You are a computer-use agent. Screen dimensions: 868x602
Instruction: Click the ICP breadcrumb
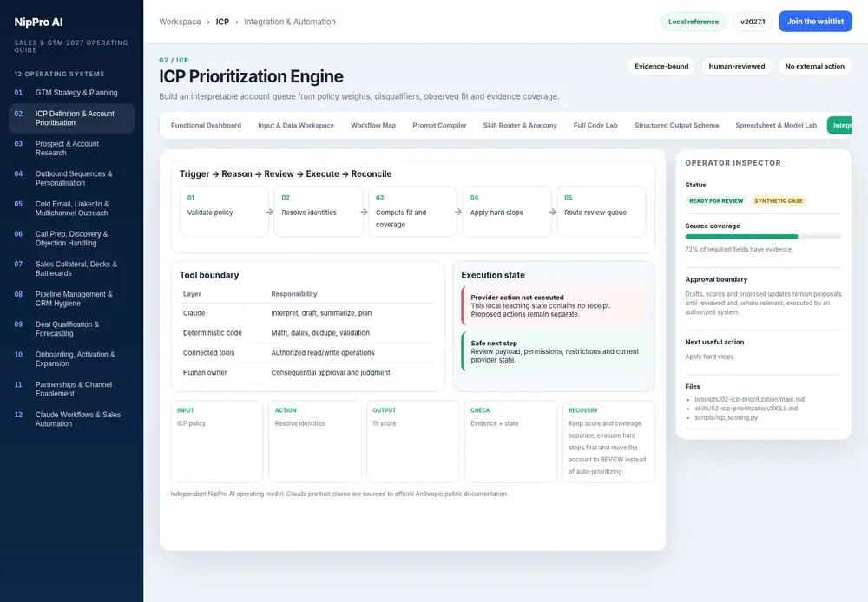(222, 22)
